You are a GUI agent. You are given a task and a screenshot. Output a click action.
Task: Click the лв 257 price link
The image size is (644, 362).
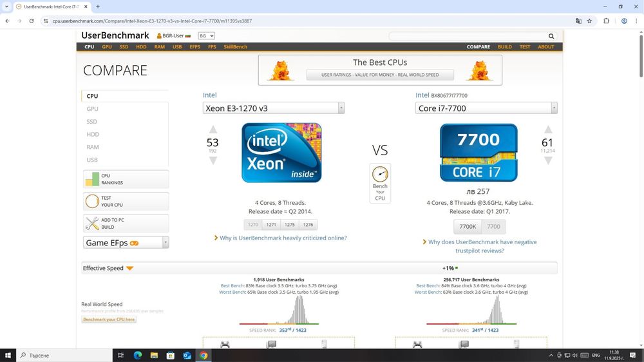478,191
